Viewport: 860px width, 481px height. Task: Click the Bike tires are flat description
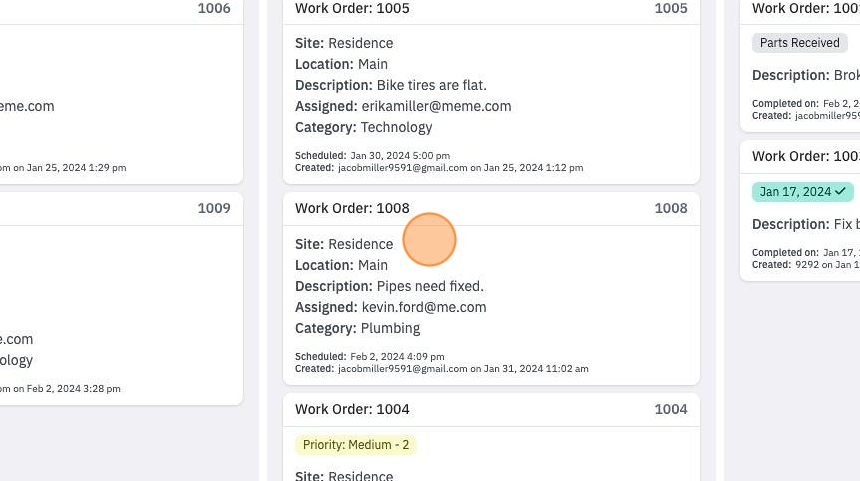pos(432,86)
